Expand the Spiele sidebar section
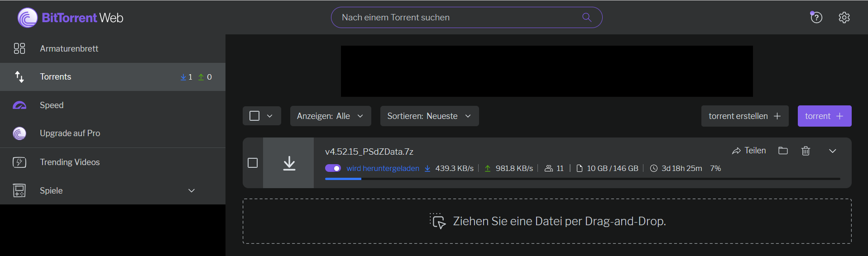 click(191, 191)
